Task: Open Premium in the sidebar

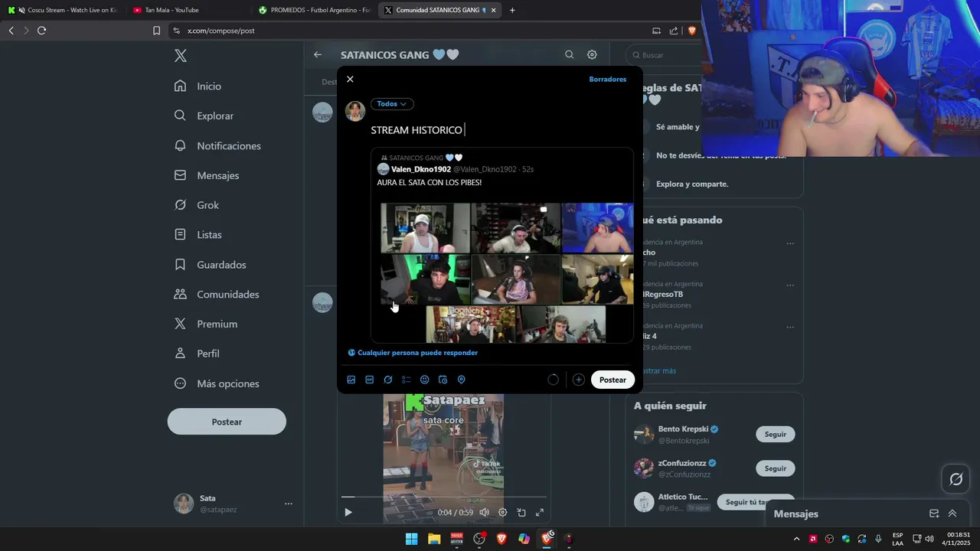Action: coord(206,324)
